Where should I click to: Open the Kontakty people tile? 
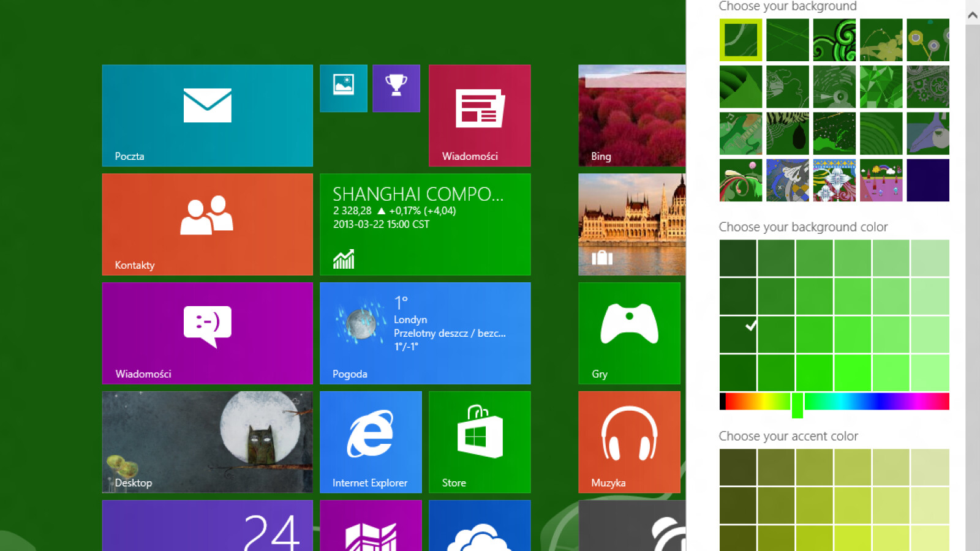pyautogui.click(x=207, y=224)
